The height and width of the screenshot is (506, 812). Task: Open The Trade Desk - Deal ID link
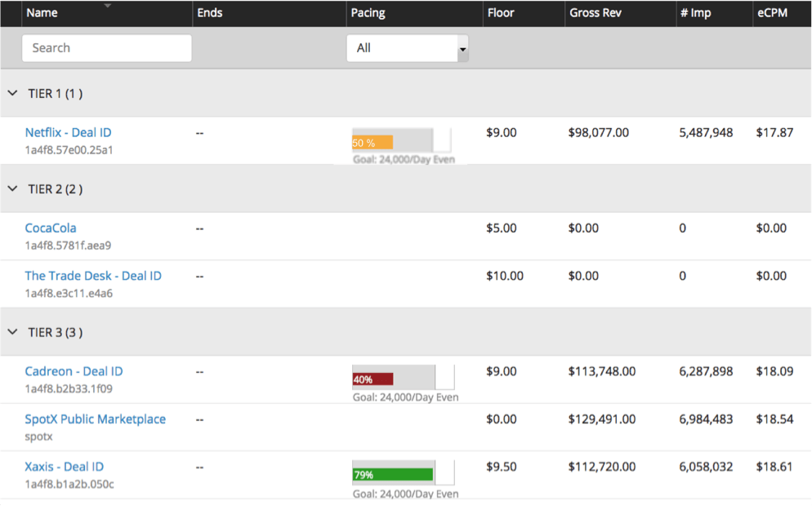point(93,276)
